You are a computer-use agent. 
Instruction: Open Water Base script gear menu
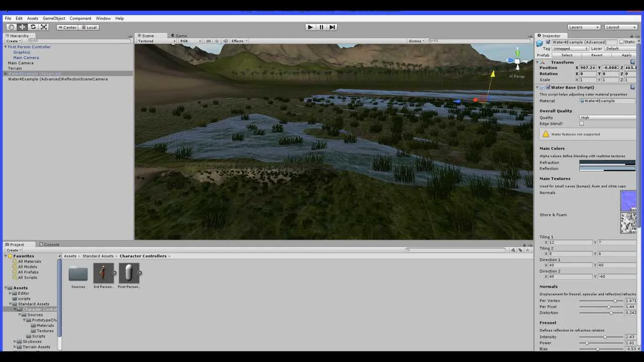click(632, 87)
